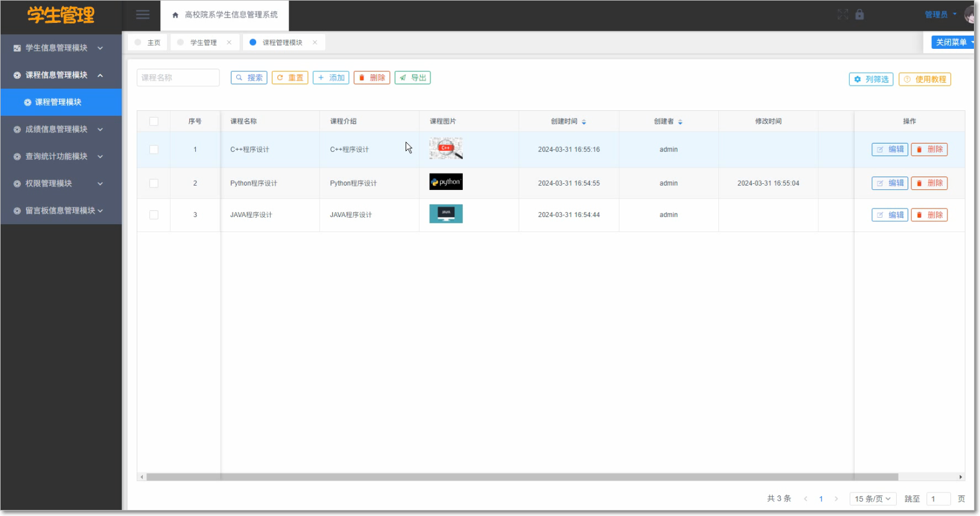Click the home icon beside 高校院系学生信息管理系统

[175, 15]
